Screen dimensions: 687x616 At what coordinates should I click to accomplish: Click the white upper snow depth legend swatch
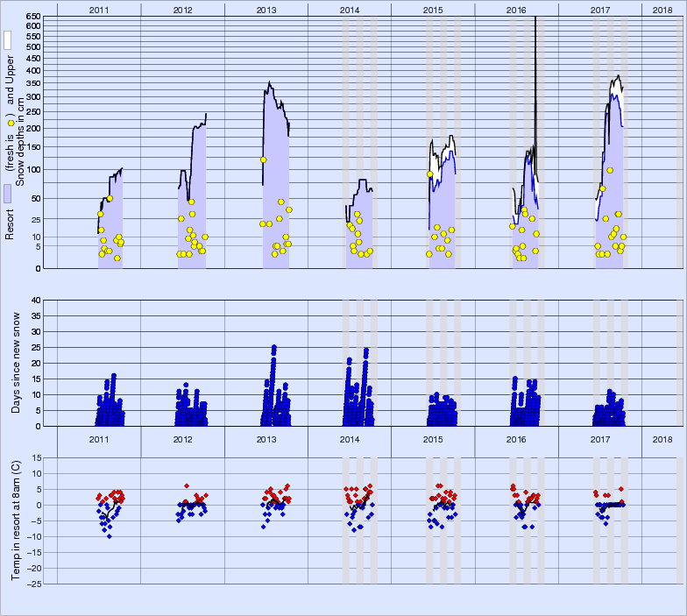[x=7, y=40]
